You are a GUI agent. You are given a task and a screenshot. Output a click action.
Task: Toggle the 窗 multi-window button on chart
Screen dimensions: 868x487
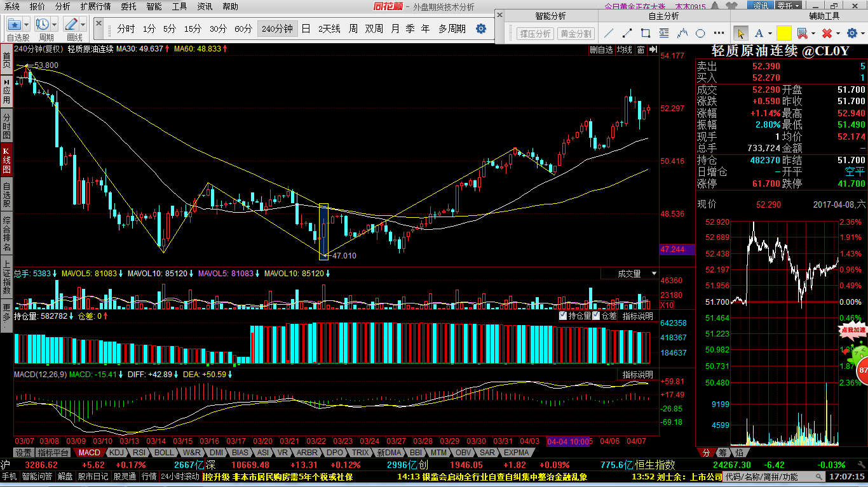[x=641, y=49]
